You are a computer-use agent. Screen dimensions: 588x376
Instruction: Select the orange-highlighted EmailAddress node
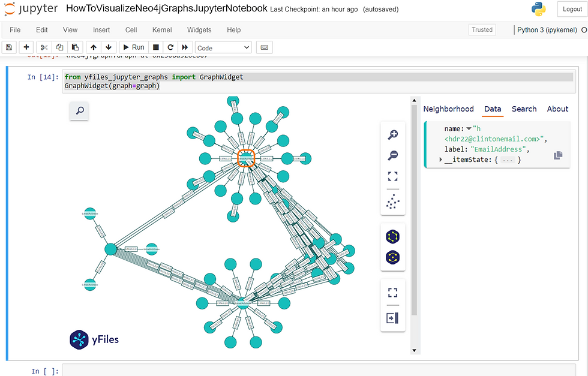click(x=246, y=158)
